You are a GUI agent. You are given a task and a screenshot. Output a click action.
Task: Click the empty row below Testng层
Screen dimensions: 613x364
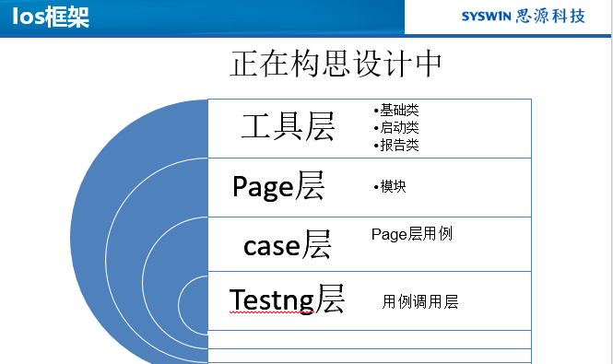(x=370, y=339)
